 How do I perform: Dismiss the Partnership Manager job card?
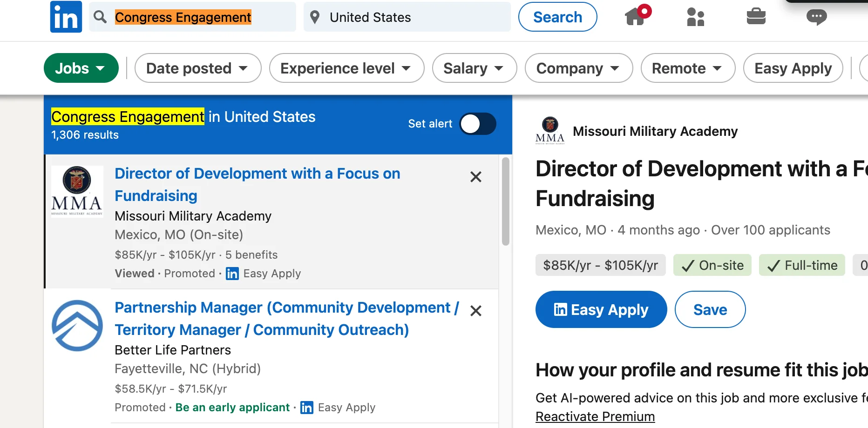[x=475, y=310]
